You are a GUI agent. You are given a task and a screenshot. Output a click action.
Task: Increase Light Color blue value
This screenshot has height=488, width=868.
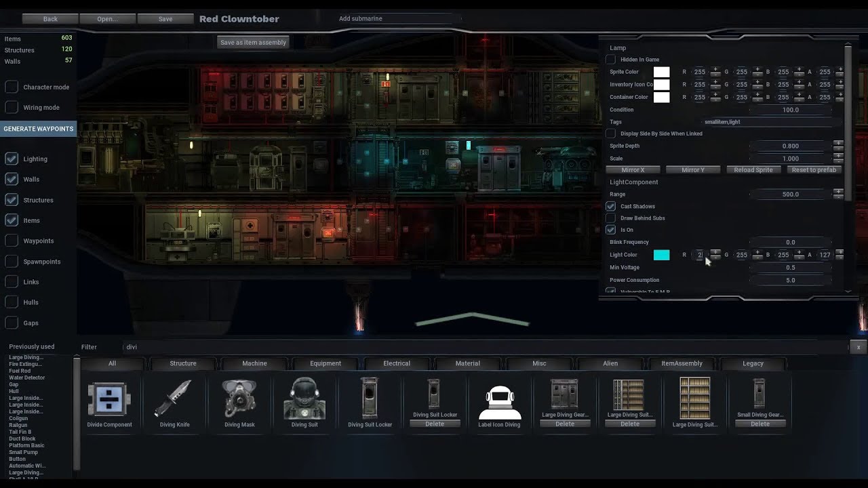tap(798, 252)
